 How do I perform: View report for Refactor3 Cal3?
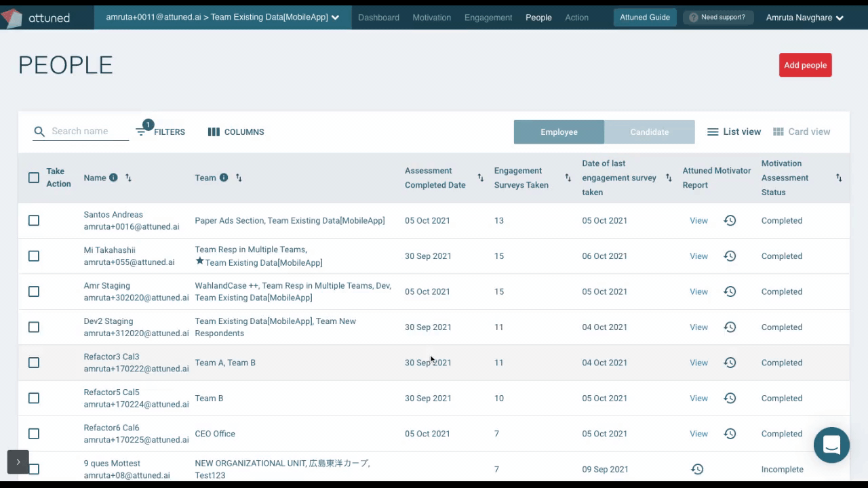pos(698,363)
